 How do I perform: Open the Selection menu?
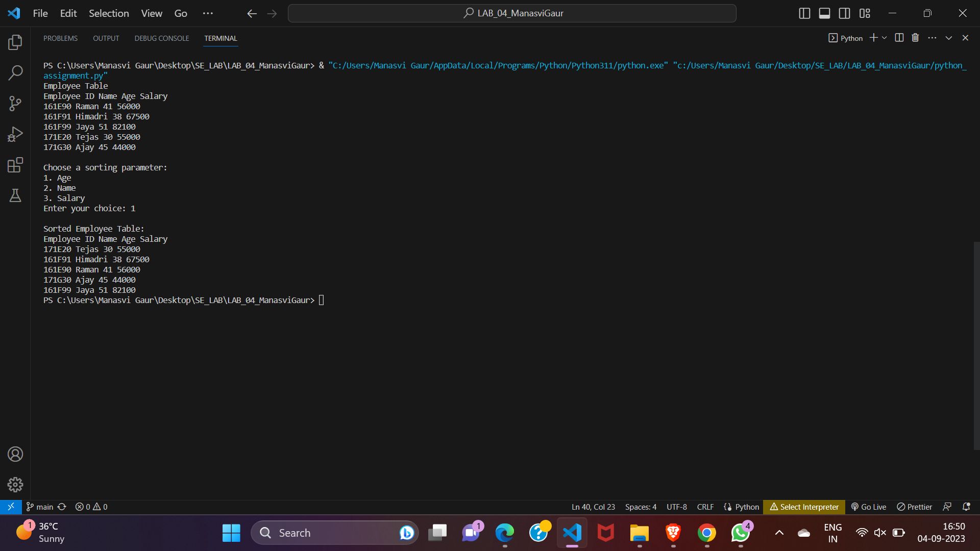pyautogui.click(x=109, y=13)
